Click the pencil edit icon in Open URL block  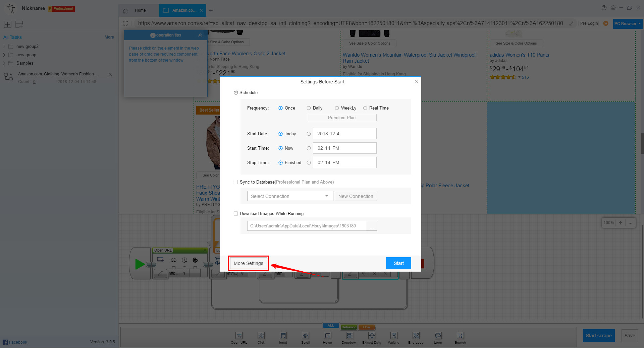[160, 273]
